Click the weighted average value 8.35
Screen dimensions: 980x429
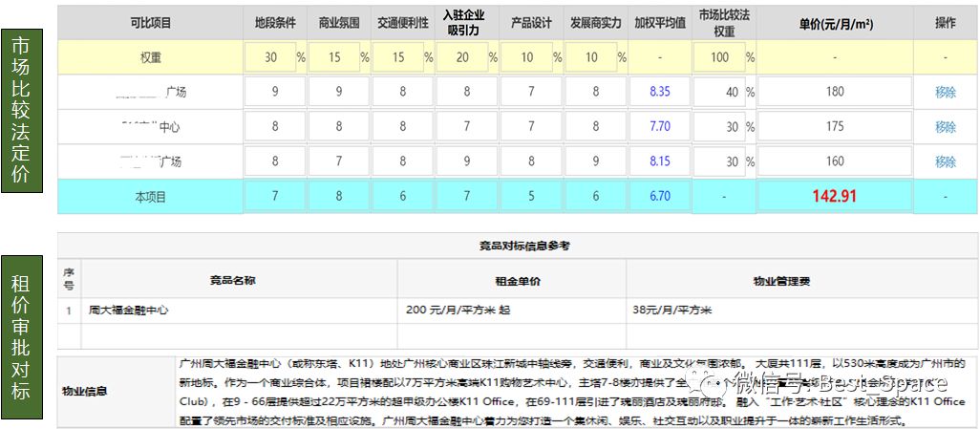(x=659, y=93)
